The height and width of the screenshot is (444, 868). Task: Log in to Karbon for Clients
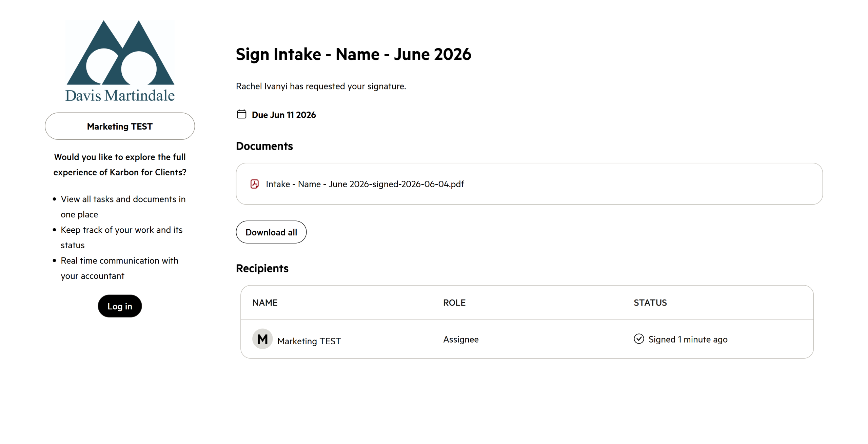120,306
